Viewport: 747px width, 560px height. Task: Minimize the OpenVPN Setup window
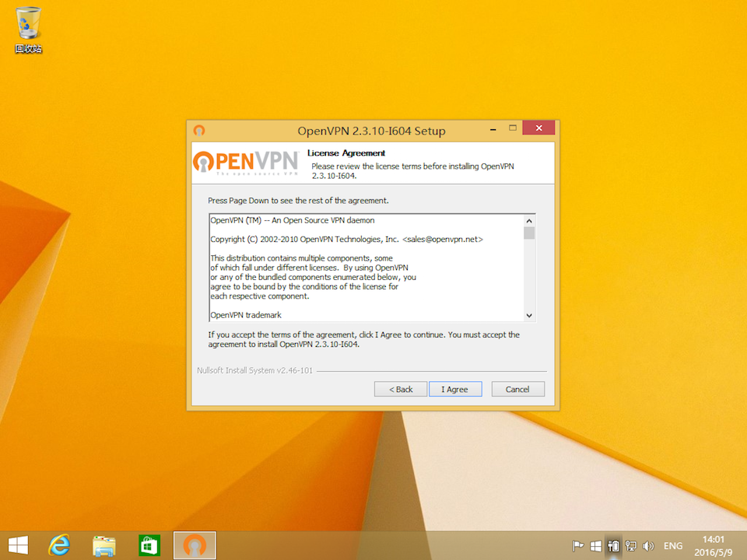pyautogui.click(x=493, y=129)
